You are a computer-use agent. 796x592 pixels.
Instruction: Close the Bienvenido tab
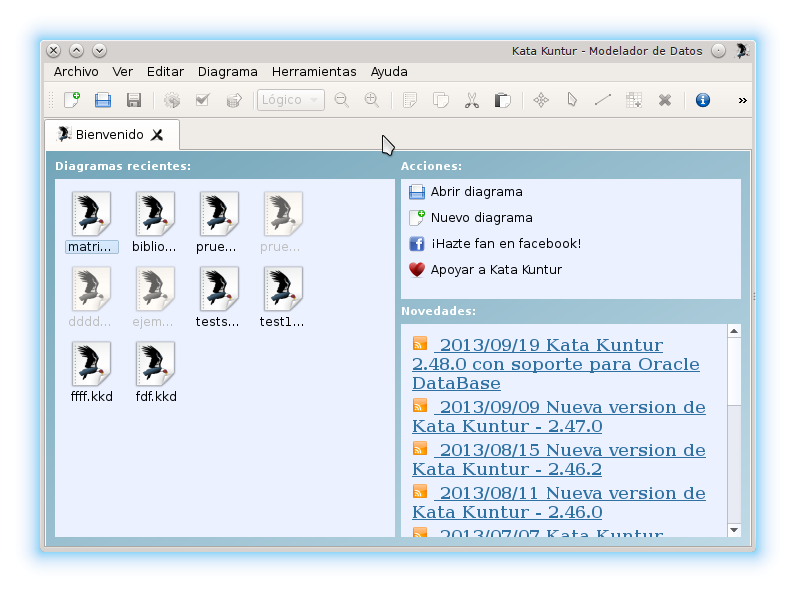[x=157, y=135]
